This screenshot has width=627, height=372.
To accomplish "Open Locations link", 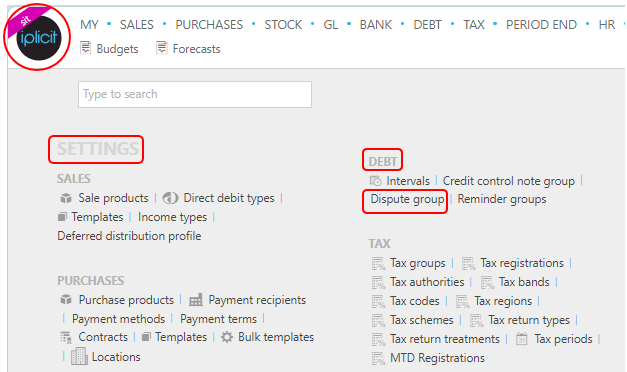I will (116, 357).
